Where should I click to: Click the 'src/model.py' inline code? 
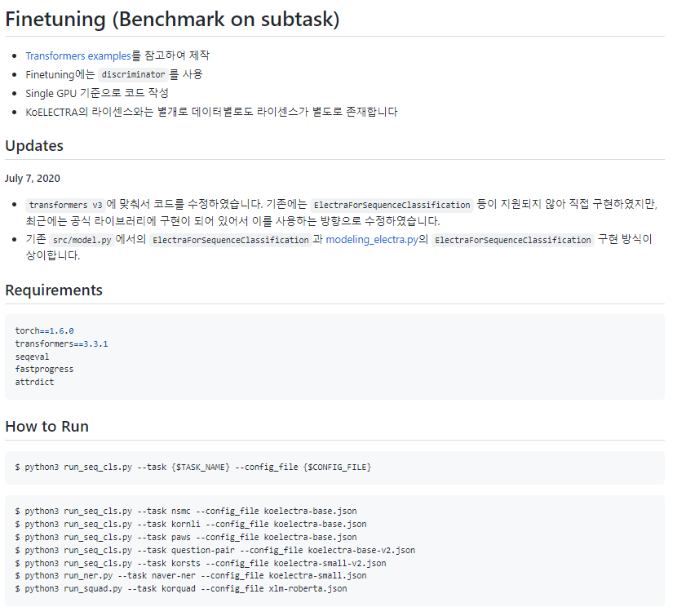point(82,240)
